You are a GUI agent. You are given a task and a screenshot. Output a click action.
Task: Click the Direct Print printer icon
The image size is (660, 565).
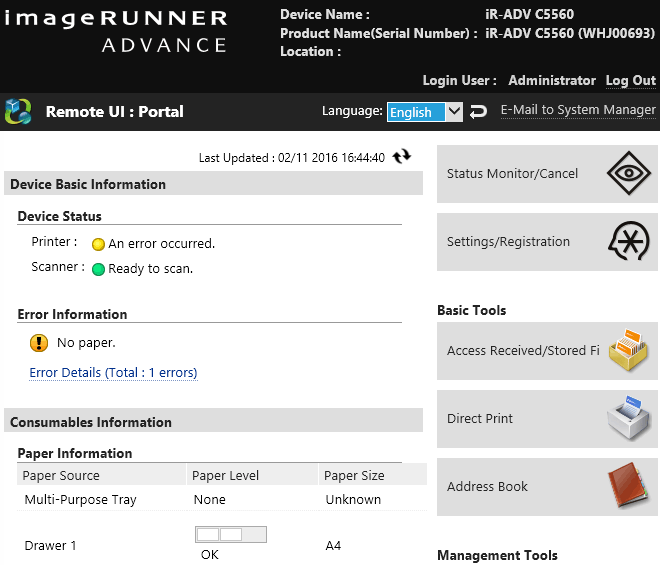pos(628,418)
